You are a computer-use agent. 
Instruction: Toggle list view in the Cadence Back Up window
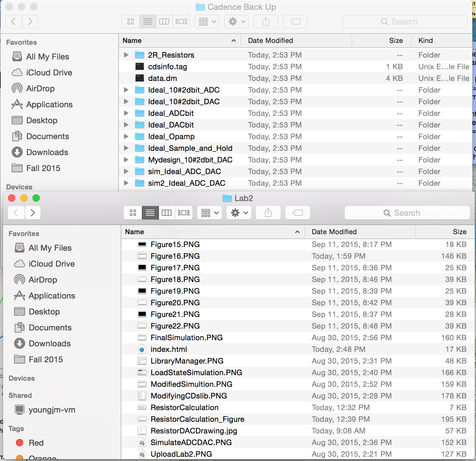coord(148,21)
